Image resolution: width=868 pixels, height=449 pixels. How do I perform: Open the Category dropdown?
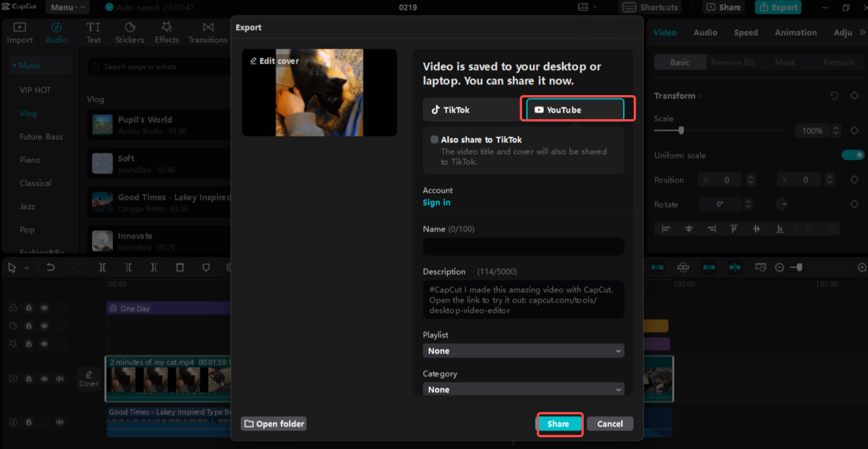[523, 390]
